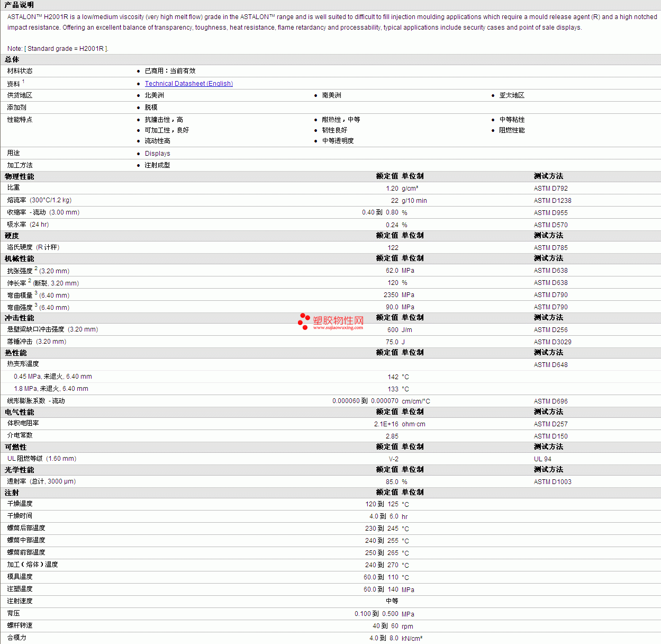Select the melt flow value 22
The width and height of the screenshot is (661, 644).
395,201
